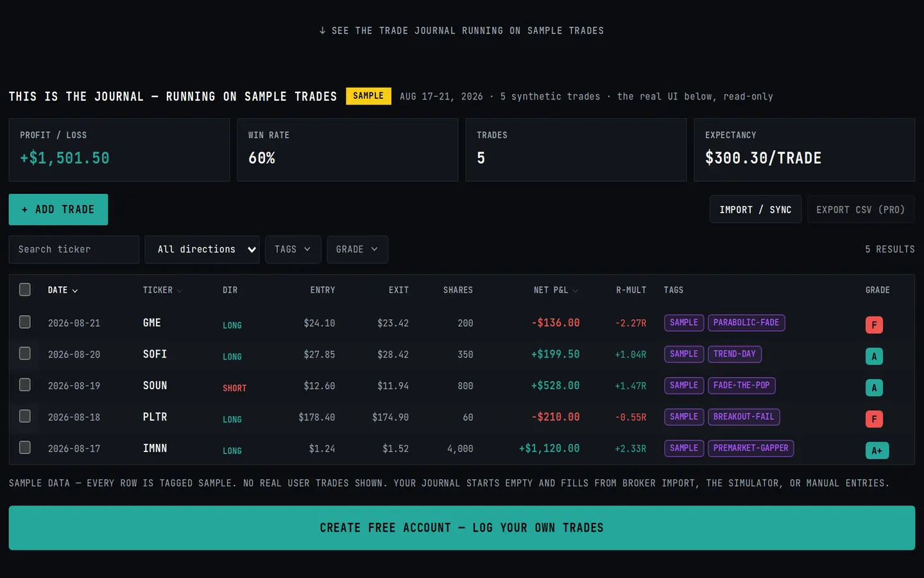924x578 pixels.
Task: Click the F grade badge on GME row
Action: point(874,325)
